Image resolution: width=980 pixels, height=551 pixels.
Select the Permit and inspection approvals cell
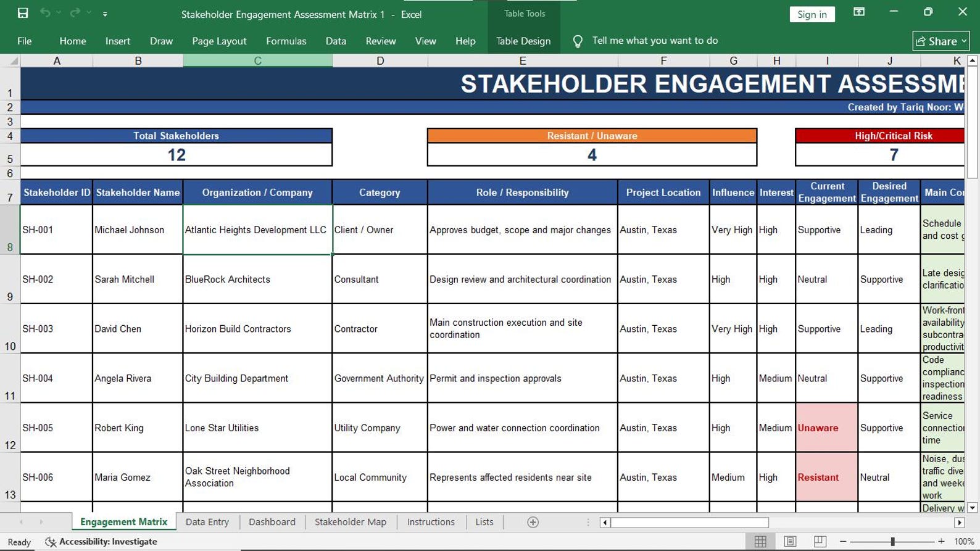522,378
